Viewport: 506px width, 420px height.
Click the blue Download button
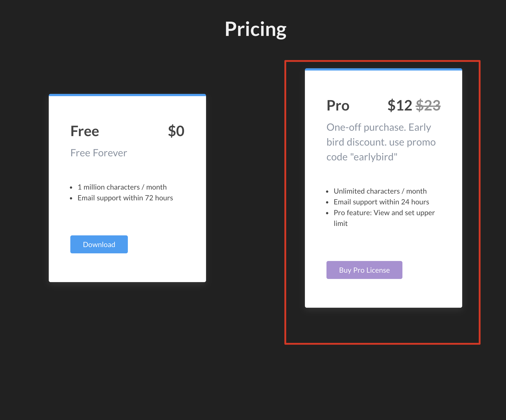99,244
